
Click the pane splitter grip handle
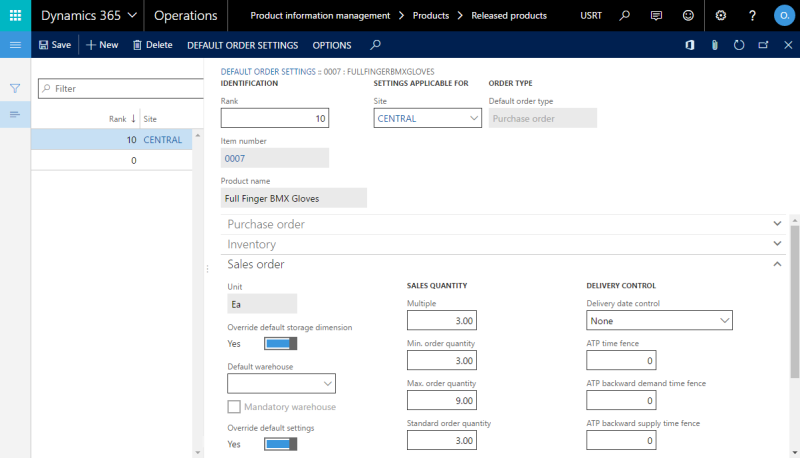207,268
